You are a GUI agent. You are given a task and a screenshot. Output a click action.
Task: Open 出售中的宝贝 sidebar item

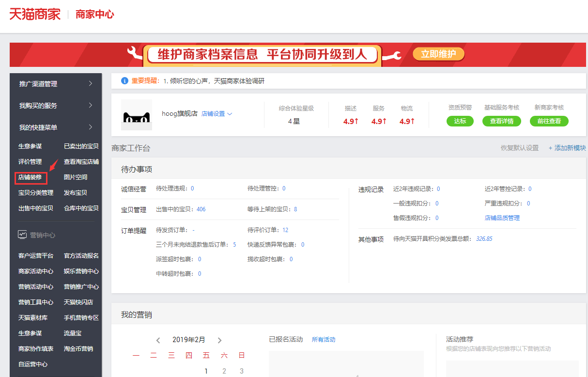click(36, 208)
